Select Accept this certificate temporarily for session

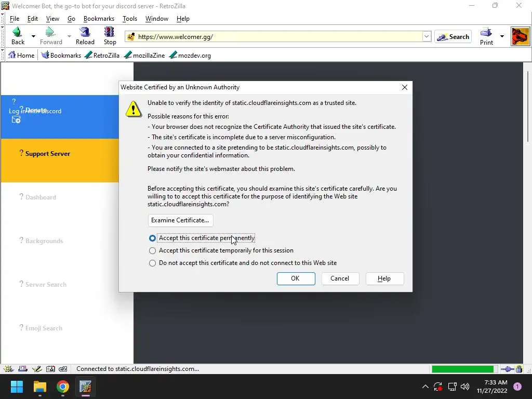coord(221,250)
